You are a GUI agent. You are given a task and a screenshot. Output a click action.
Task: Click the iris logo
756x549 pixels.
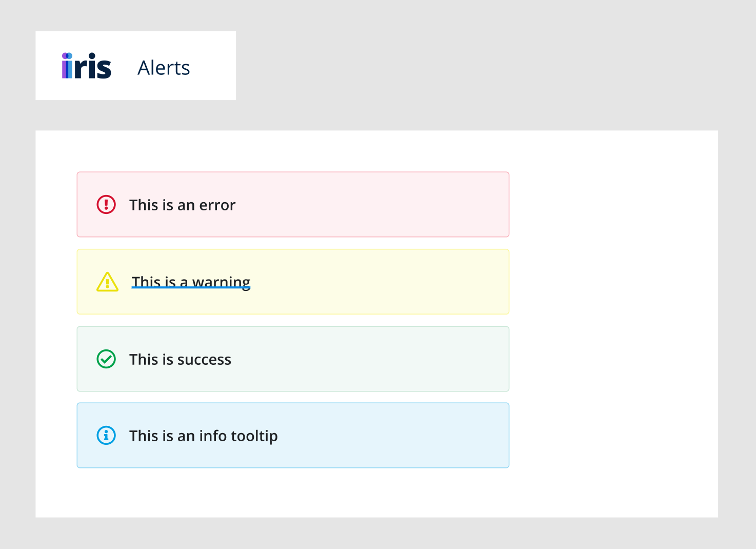pos(86,66)
